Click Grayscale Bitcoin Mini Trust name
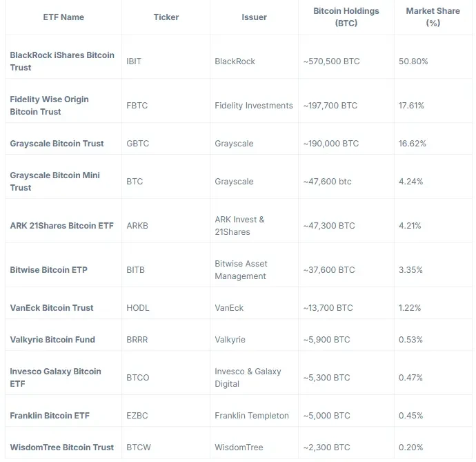 [54, 182]
